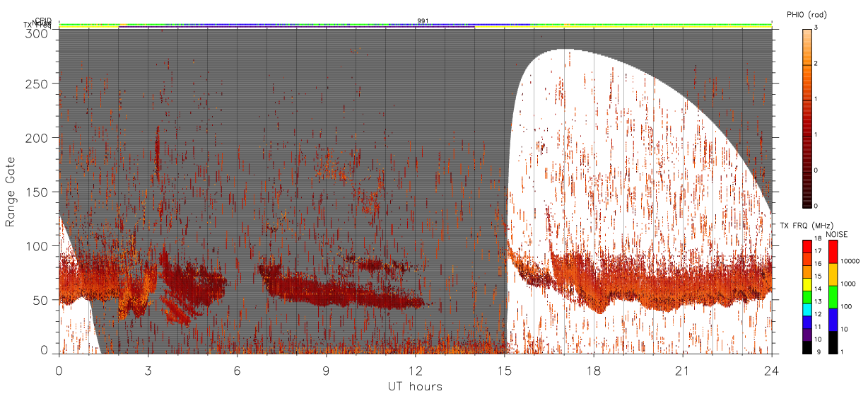
Task: Click the "UT hours" x-axis title
Action: pos(415,386)
